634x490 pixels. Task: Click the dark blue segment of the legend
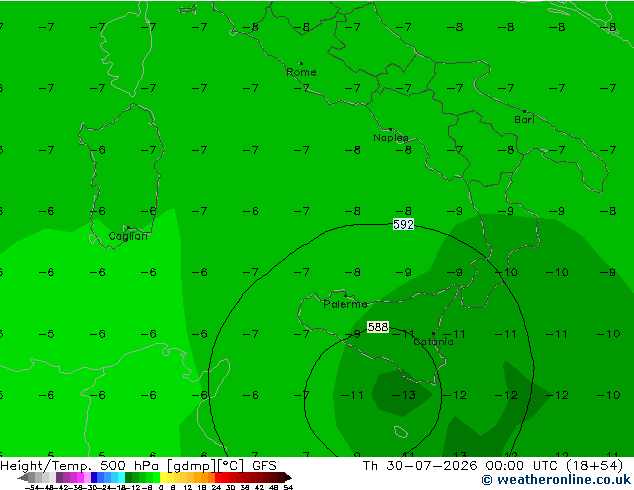[x=94, y=477]
